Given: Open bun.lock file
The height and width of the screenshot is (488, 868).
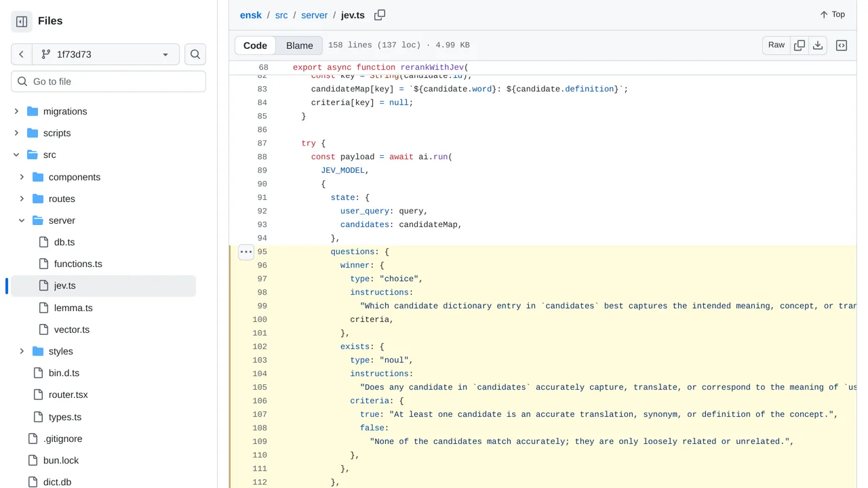Looking at the screenshot, I should [x=61, y=460].
